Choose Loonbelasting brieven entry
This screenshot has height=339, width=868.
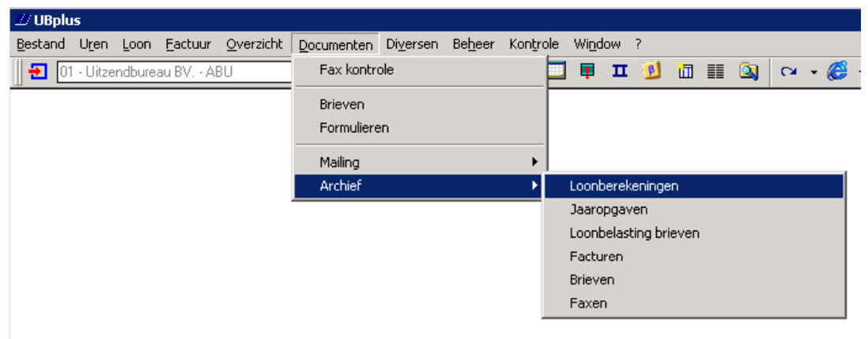click(634, 233)
